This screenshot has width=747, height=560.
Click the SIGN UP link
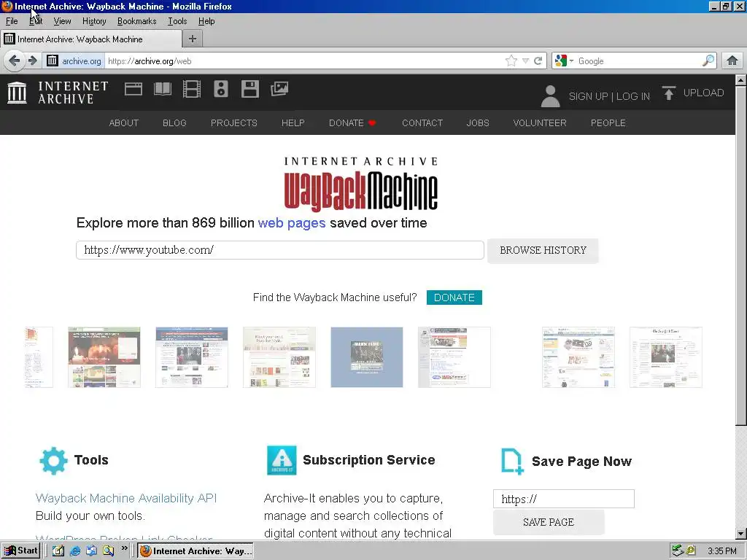tap(588, 96)
